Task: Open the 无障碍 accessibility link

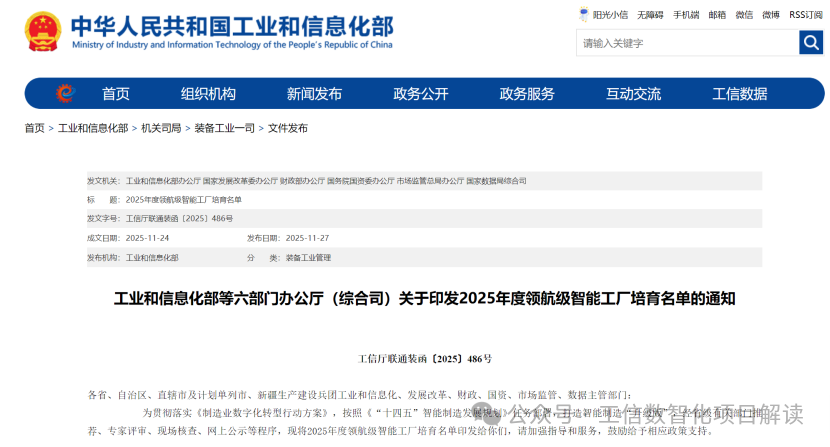Action: click(650, 15)
